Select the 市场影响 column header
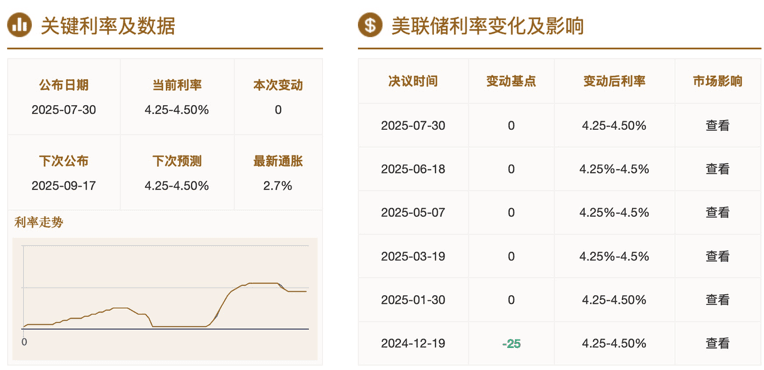 coord(717,81)
